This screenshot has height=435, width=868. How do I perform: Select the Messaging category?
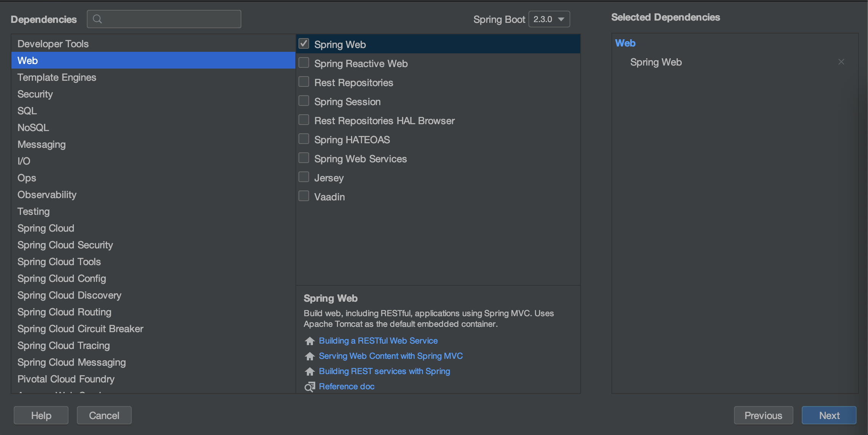click(x=40, y=144)
